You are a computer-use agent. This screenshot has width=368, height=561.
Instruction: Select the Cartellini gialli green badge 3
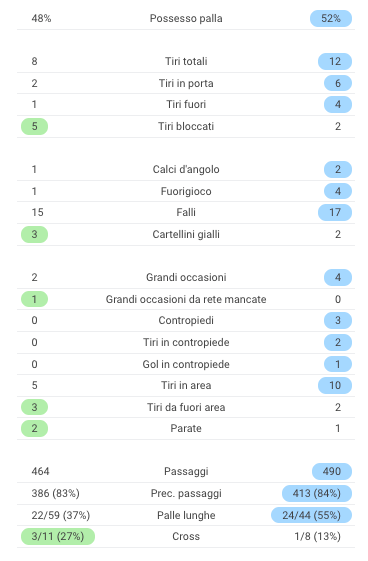click(x=34, y=234)
